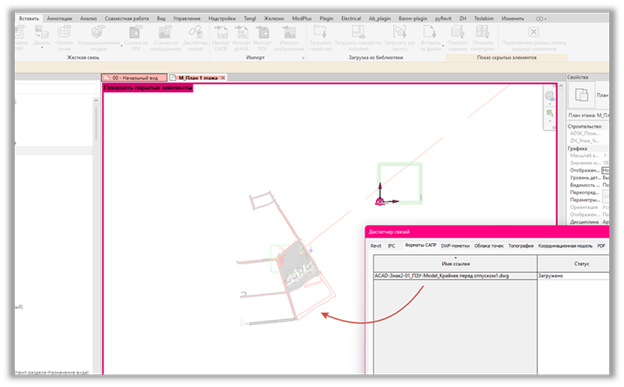Click the Деколь (Decal) ribbon icon

[41, 31]
